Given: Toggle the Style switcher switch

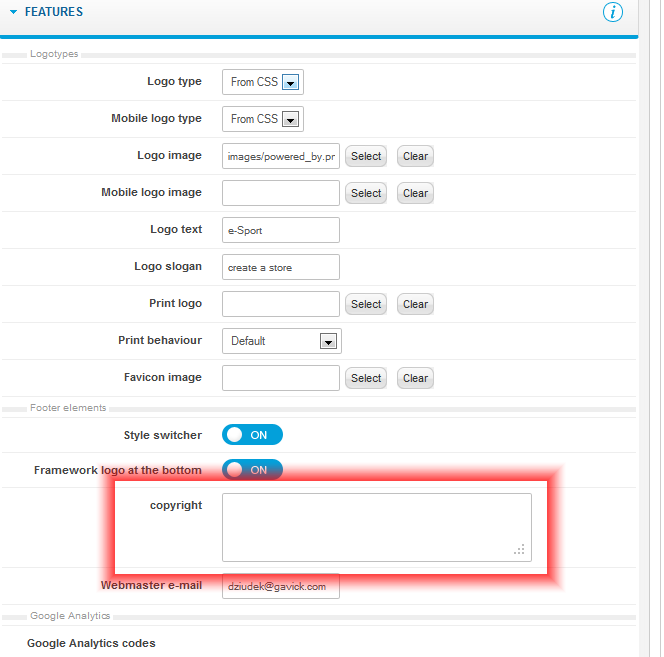Looking at the screenshot, I should (x=252, y=435).
